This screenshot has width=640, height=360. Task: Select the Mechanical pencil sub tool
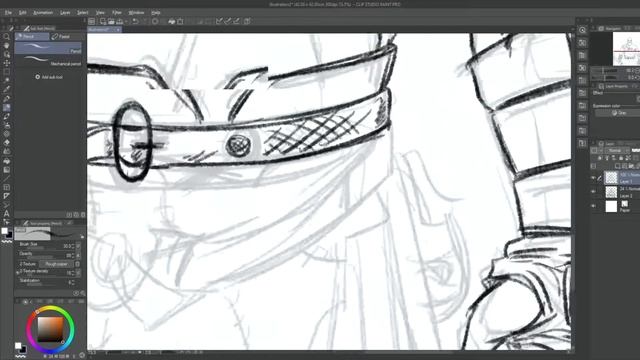48,61
